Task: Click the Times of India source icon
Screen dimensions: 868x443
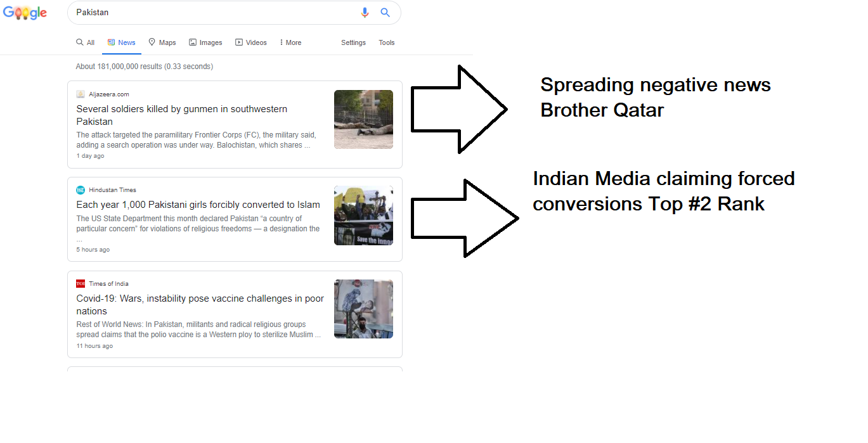Action: [x=81, y=283]
